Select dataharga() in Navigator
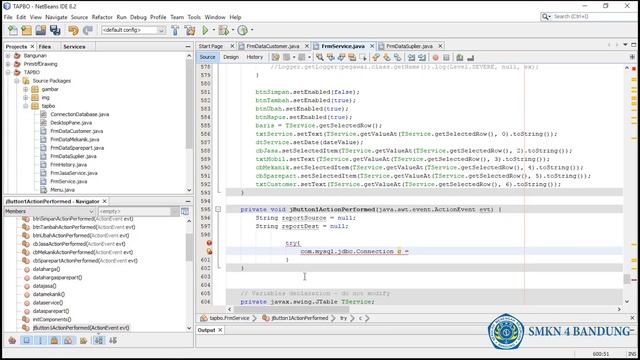Image resolution: width=640 pixels, height=360 pixels. [x=46, y=269]
